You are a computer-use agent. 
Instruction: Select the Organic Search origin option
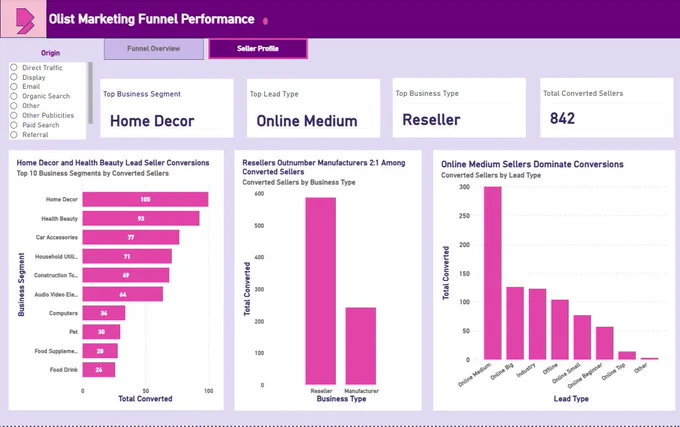[x=14, y=96]
